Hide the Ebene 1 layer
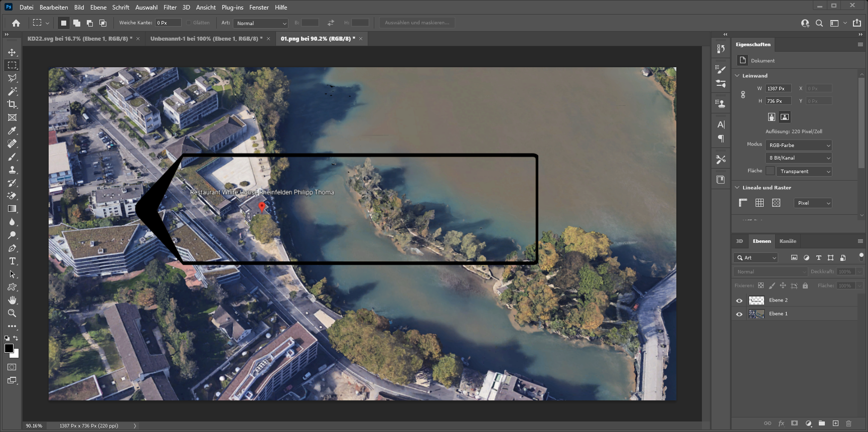This screenshot has height=432, width=868. point(739,314)
